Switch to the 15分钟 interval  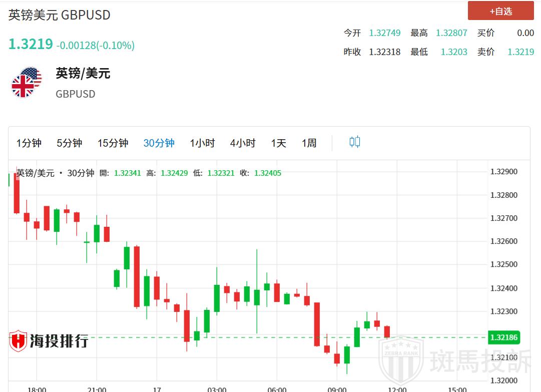point(113,143)
